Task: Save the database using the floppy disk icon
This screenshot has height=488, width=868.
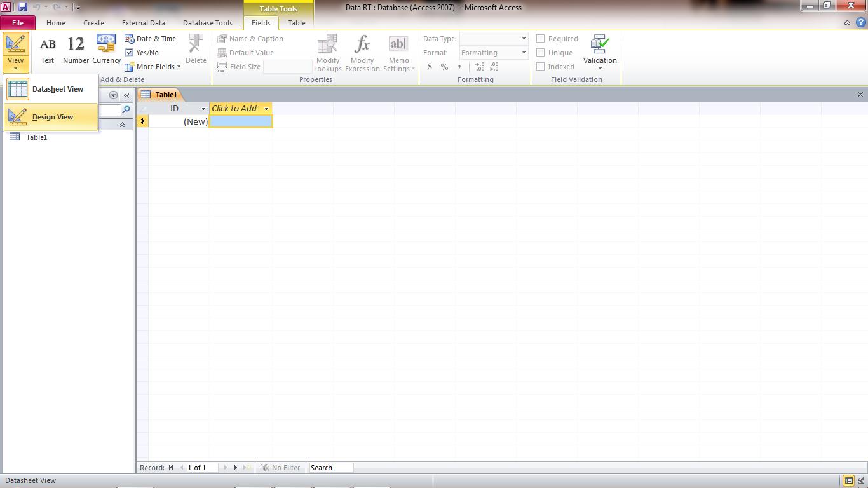Action: click(x=23, y=8)
